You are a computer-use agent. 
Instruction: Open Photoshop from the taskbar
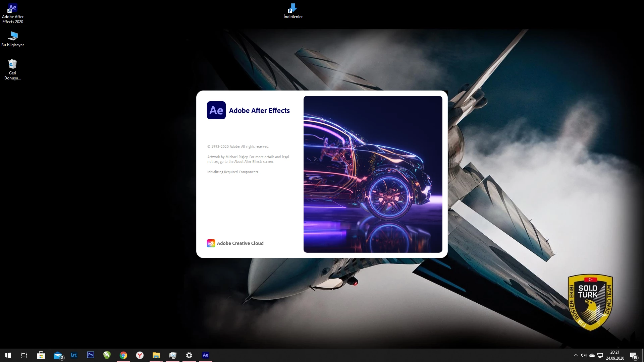(90, 355)
